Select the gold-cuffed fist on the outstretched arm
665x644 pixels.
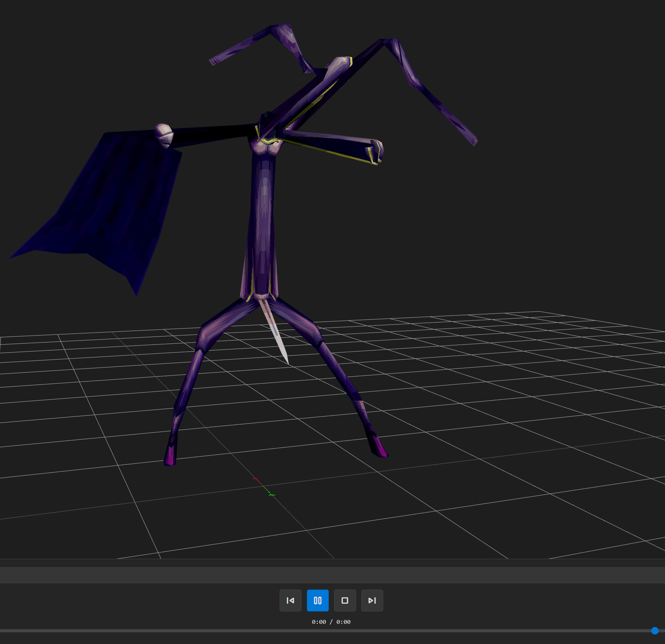click(375, 151)
